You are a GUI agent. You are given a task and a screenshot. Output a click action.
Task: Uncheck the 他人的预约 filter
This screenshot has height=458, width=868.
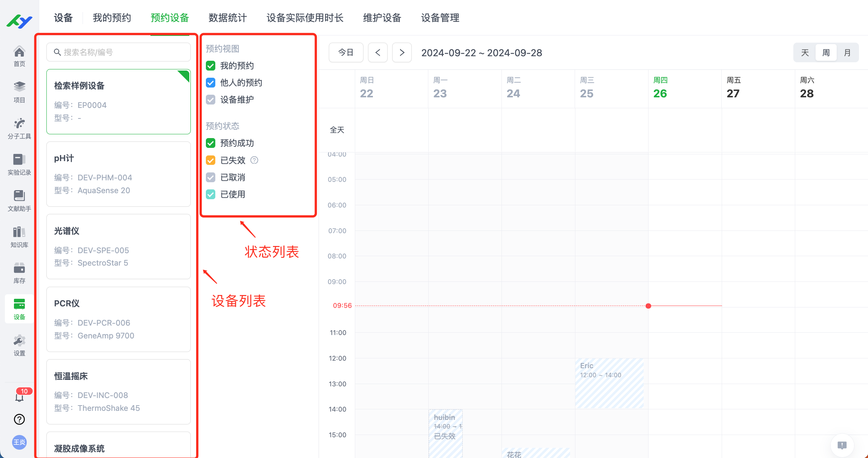click(x=211, y=83)
